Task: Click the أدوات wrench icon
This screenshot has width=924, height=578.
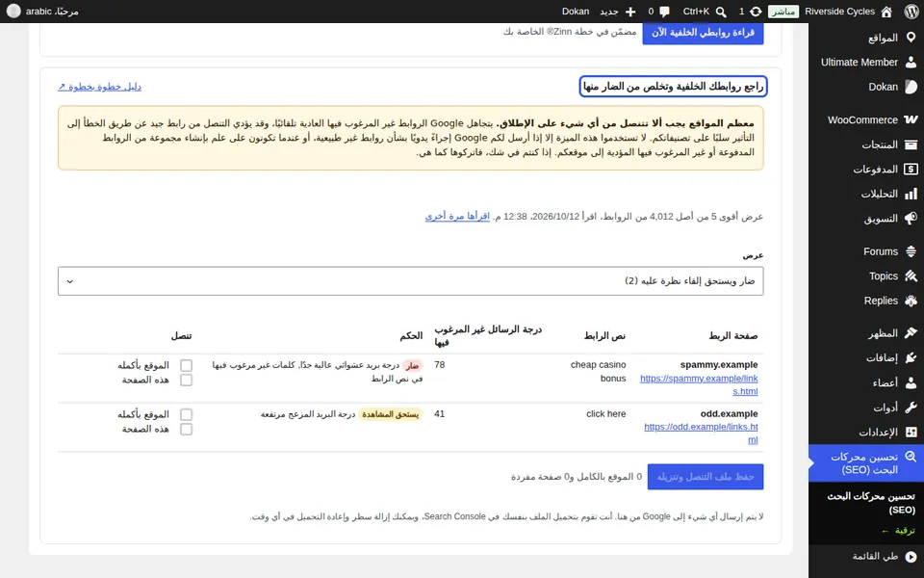Action: click(911, 407)
